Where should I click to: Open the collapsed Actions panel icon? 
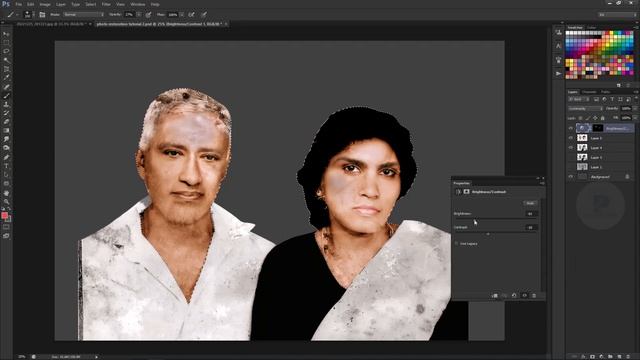pyautogui.click(x=558, y=73)
